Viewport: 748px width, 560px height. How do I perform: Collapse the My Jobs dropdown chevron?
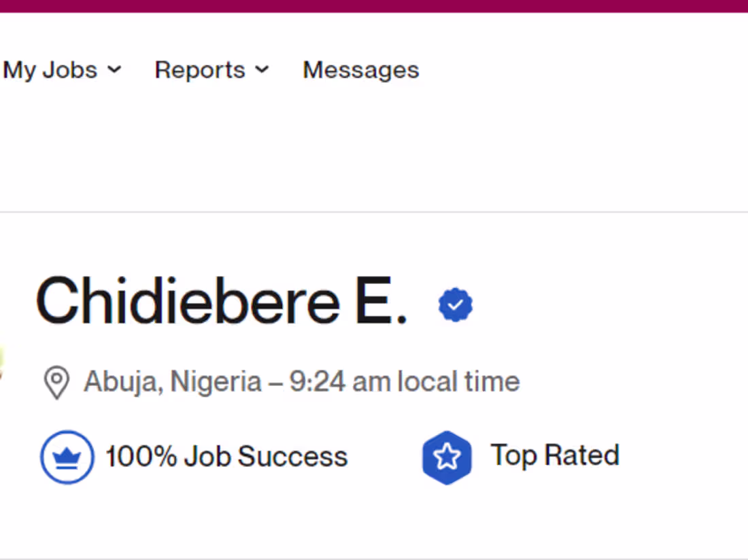click(114, 69)
